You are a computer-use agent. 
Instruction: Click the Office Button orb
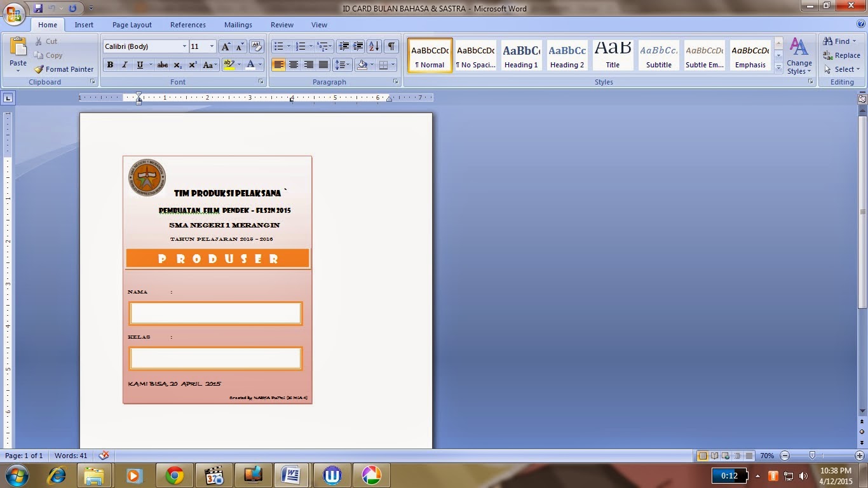pos(14,11)
